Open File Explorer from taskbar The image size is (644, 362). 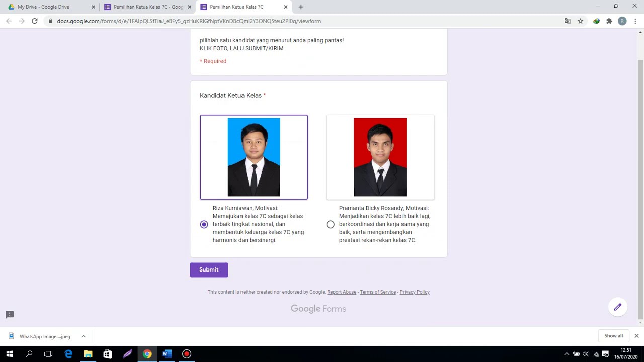88,354
